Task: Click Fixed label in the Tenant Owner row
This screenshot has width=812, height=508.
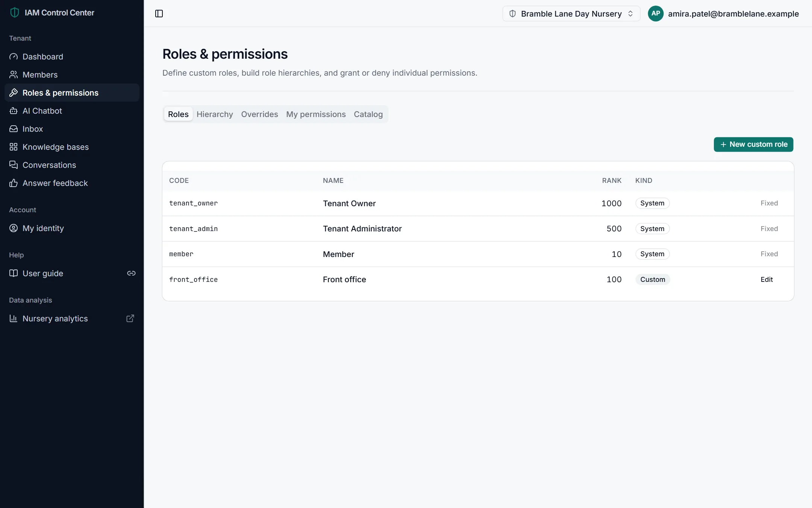Action: click(x=769, y=203)
